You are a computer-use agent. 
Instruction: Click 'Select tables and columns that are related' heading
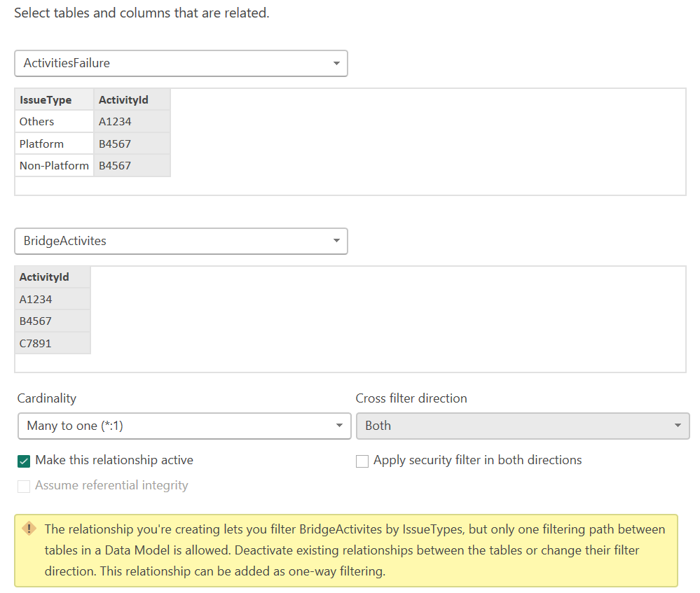click(x=142, y=13)
